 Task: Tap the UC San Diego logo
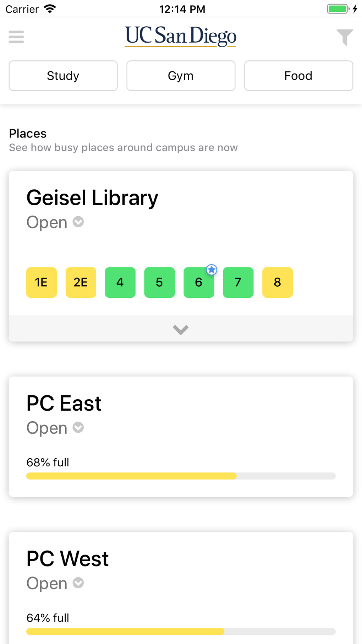(181, 36)
